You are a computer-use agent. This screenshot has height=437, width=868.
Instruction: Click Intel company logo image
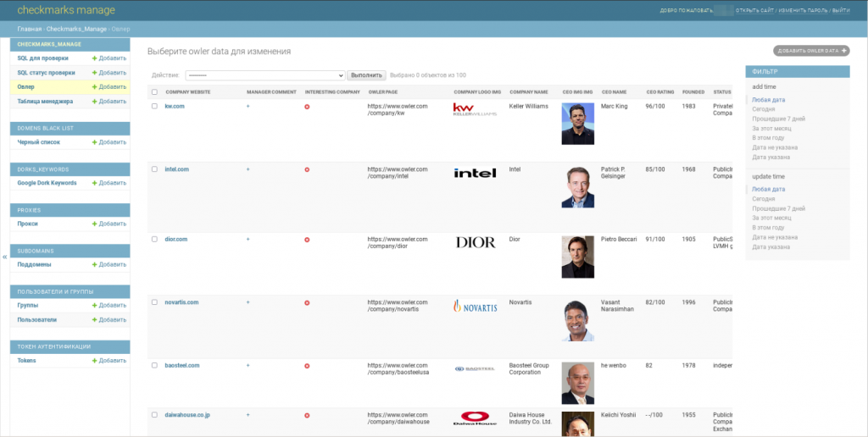click(x=475, y=173)
